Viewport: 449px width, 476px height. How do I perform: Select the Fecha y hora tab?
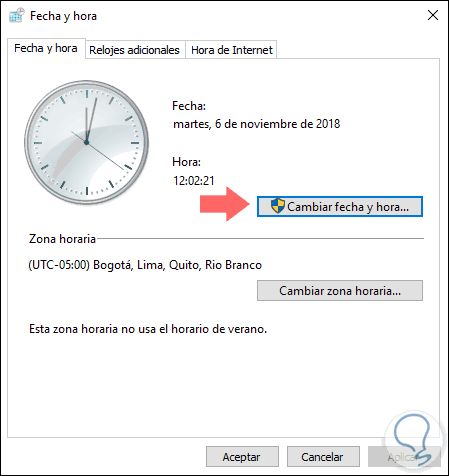point(46,49)
